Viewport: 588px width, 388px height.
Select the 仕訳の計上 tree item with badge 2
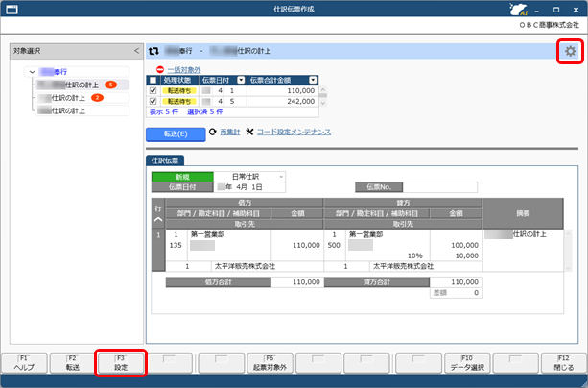coord(82,98)
